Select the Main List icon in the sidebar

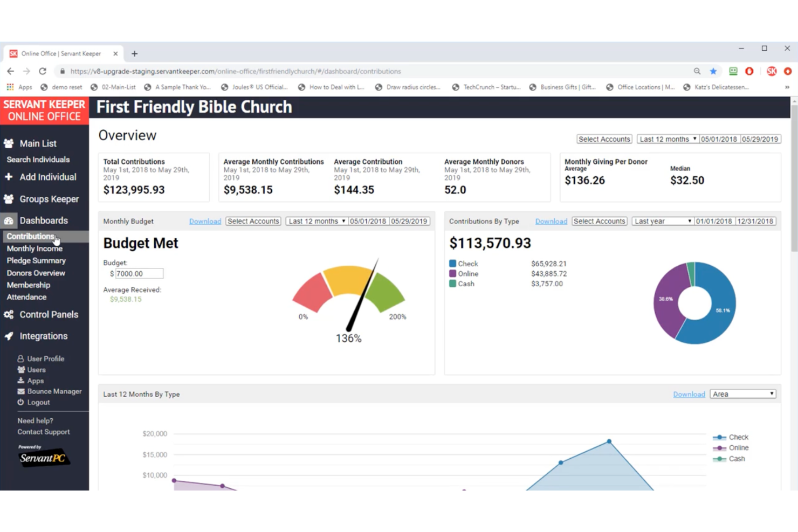tap(8, 143)
